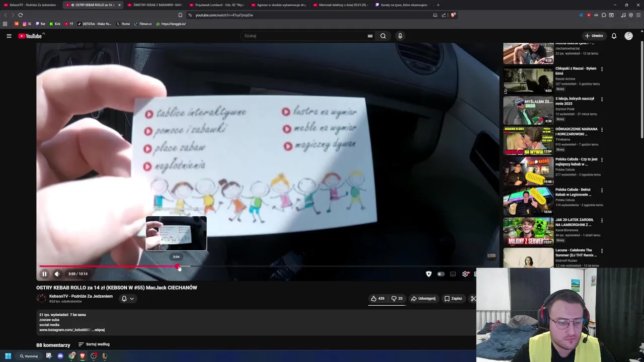Open options for Lacuna - Celebrate The Summer
This screenshot has width=644, height=362.
[x=602, y=250]
